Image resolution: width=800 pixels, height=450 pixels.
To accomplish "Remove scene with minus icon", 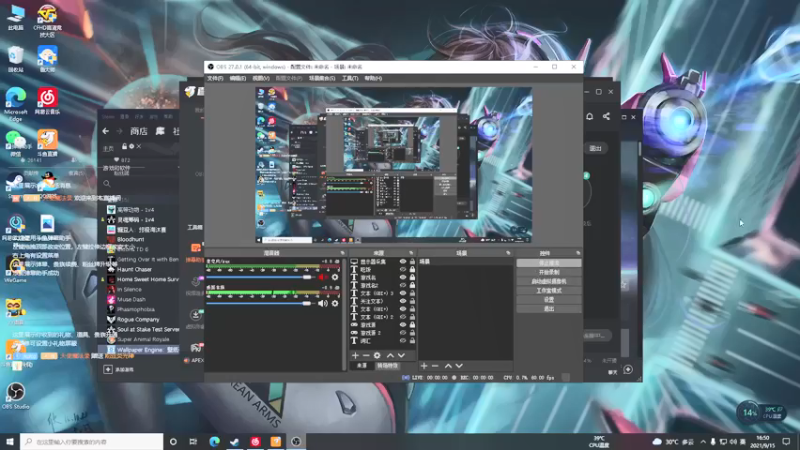I will (435, 366).
